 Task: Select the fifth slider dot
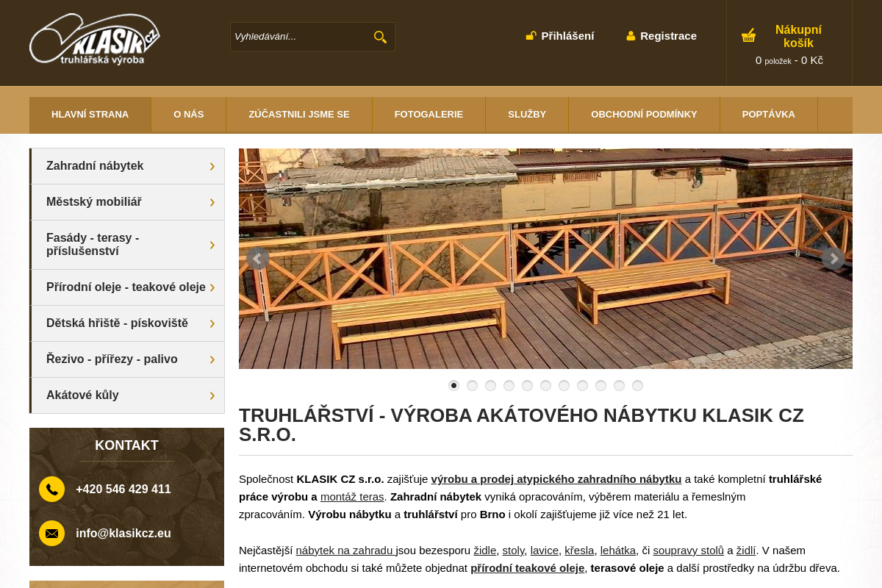click(x=527, y=385)
